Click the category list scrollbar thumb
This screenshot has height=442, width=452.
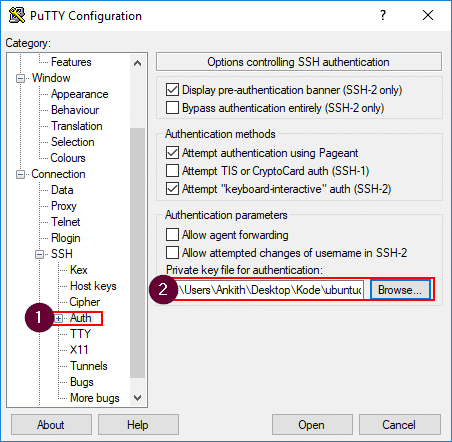click(137, 253)
